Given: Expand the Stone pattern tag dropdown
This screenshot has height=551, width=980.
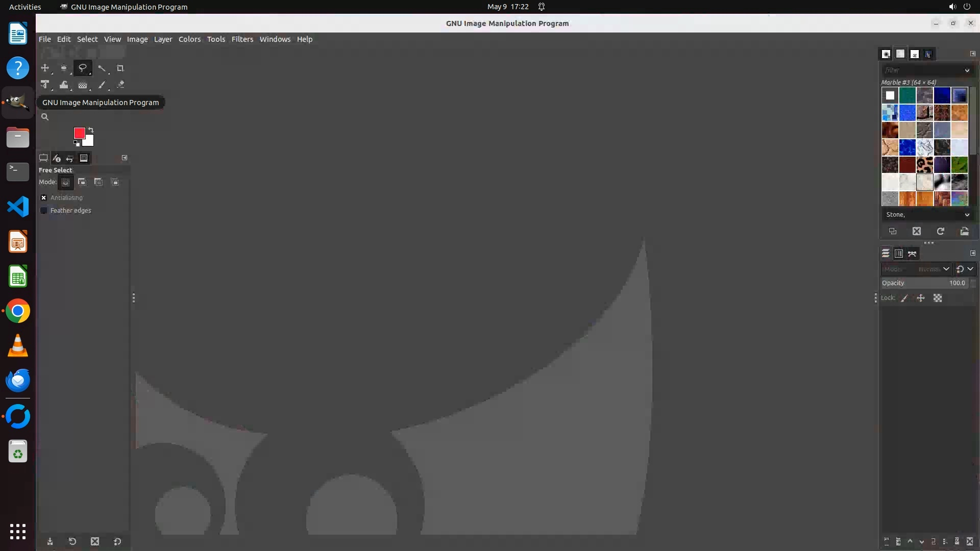Looking at the screenshot, I should (x=967, y=215).
